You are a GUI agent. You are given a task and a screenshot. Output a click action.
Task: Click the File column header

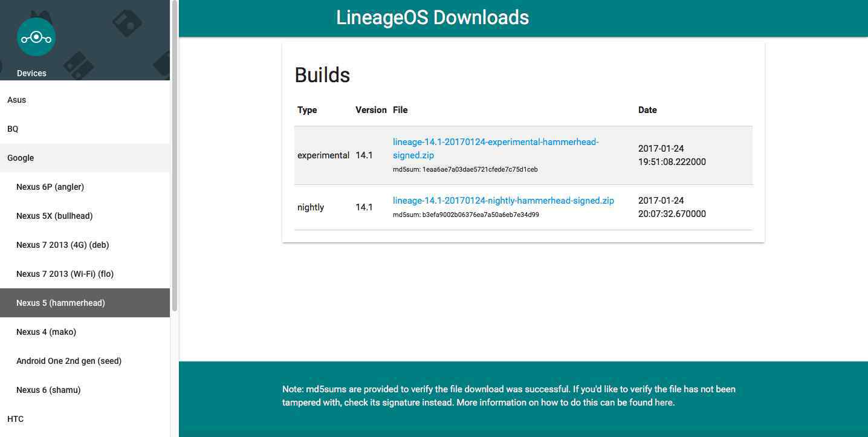pos(400,110)
